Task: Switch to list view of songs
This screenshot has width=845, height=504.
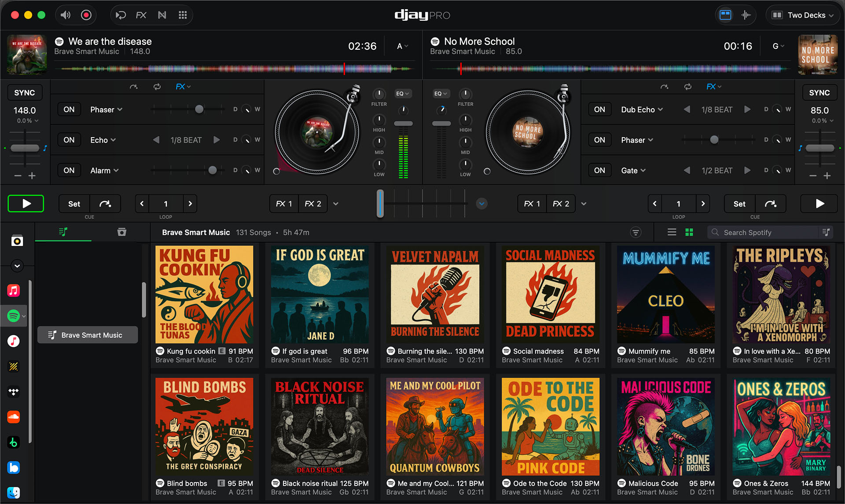Action: (672, 232)
